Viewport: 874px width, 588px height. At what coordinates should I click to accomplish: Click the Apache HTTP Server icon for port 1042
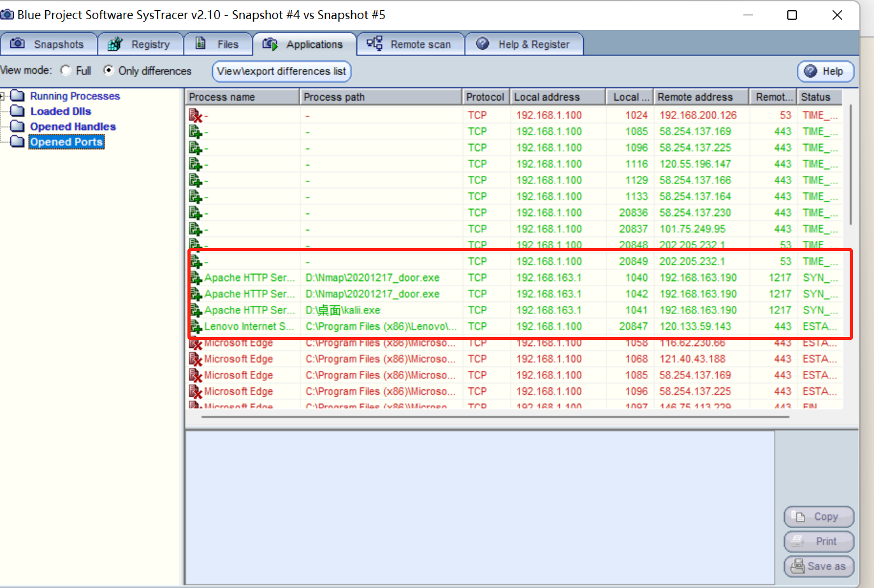pyautogui.click(x=195, y=294)
